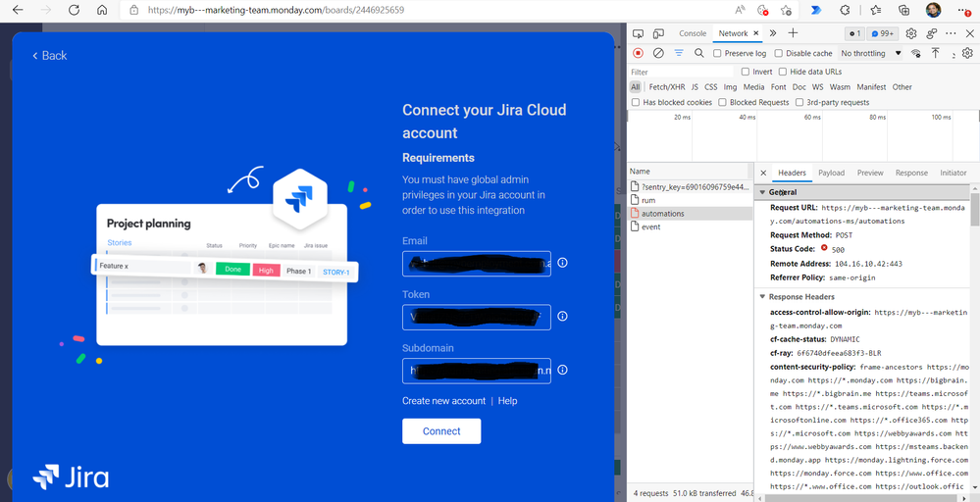Viewport: 980px width, 502px height.
Task: Open DevTools main settings gear
Action: coord(911,33)
